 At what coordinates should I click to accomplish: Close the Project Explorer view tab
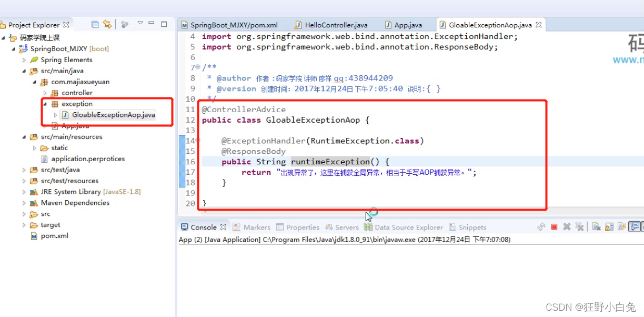pos(66,24)
